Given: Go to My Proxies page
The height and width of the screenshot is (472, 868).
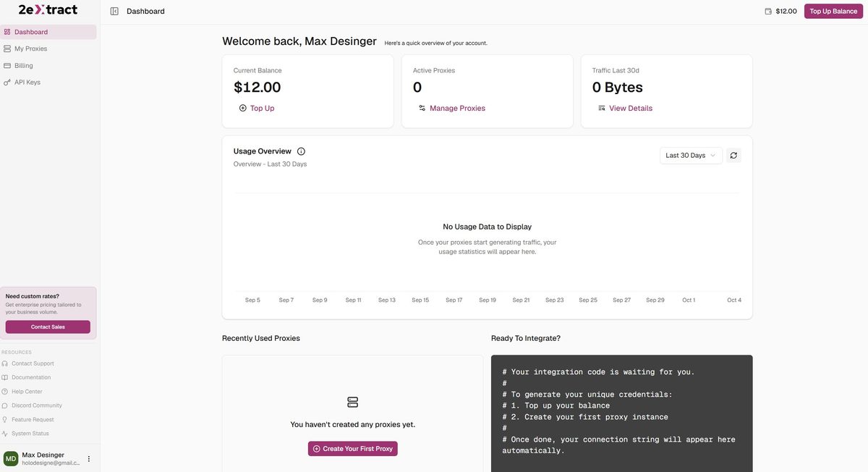Looking at the screenshot, I should (x=48, y=49).
